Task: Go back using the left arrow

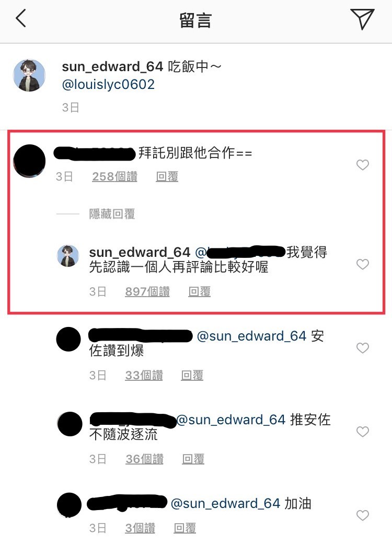Action: [x=21, y=18]
